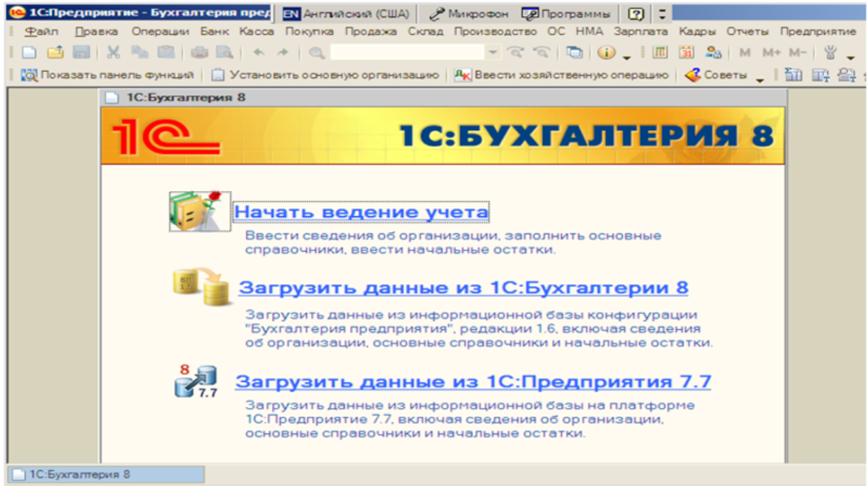Follow the Начать ведение учета link
Image resolution: width=868 pixels, height=486 pixels.
point(361,212)
